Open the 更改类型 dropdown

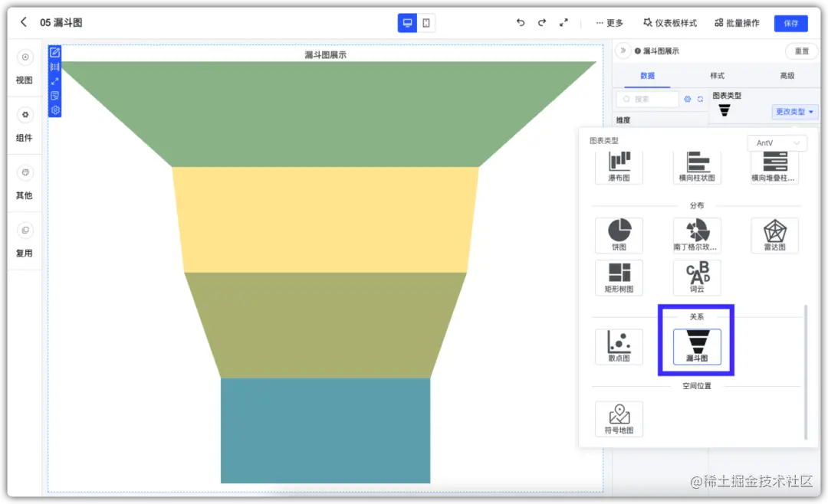(x=794, y=111)
